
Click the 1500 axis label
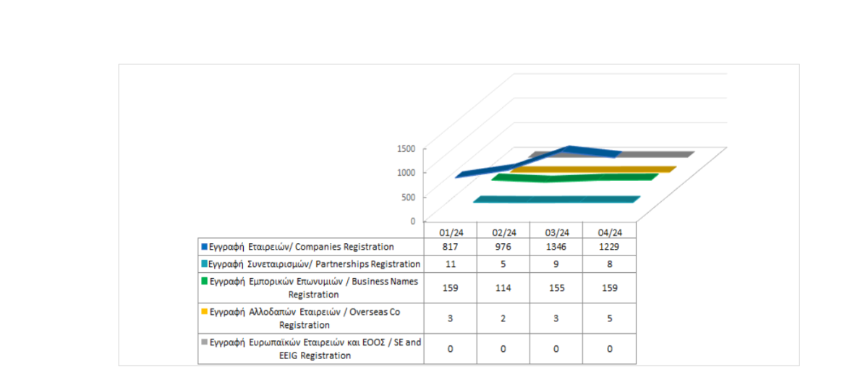[407, 149]
